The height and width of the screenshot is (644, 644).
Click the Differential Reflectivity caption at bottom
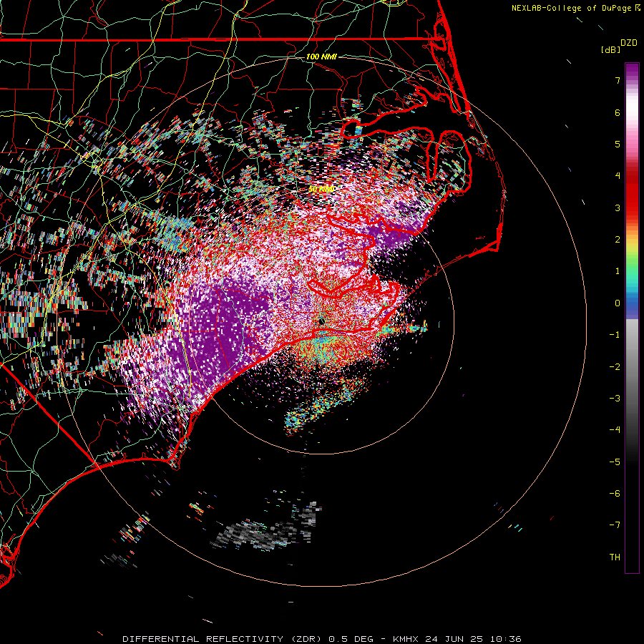pyautogui.click(x=322, y=639)
